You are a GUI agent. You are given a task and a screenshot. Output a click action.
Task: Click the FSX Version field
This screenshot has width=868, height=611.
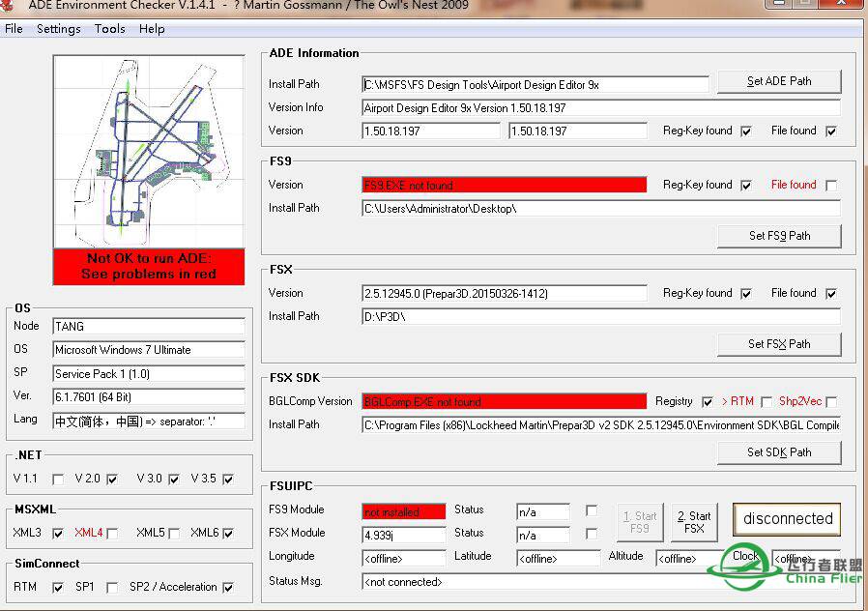click(x=505, y=293)
